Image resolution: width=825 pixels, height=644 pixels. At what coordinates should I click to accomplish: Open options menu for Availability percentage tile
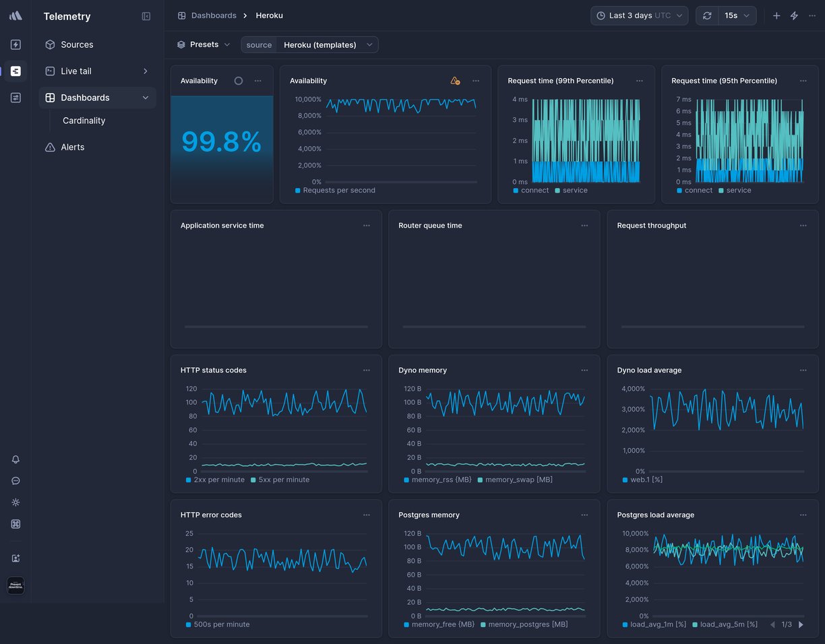[x=258, y=81]
